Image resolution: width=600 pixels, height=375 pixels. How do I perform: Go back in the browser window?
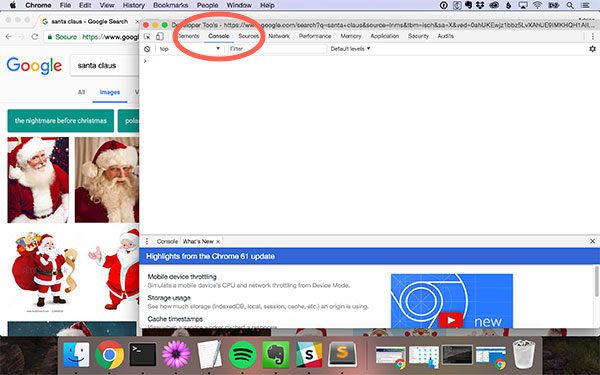[8, 37]
